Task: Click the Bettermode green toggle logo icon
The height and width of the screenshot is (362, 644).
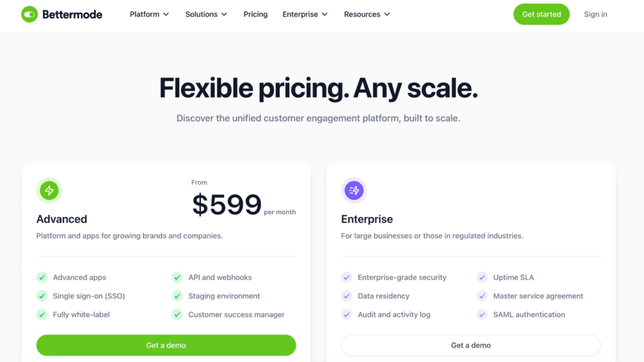Action: coord(30,14)
